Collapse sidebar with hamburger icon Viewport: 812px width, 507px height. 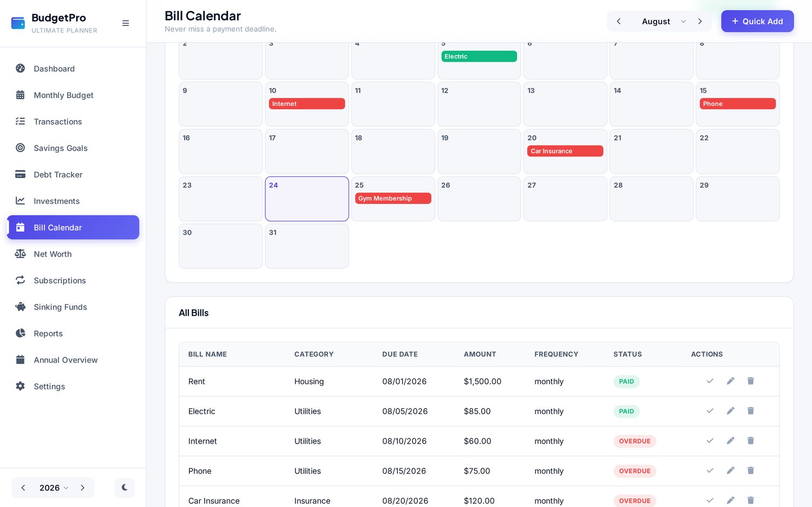(126, 23)
